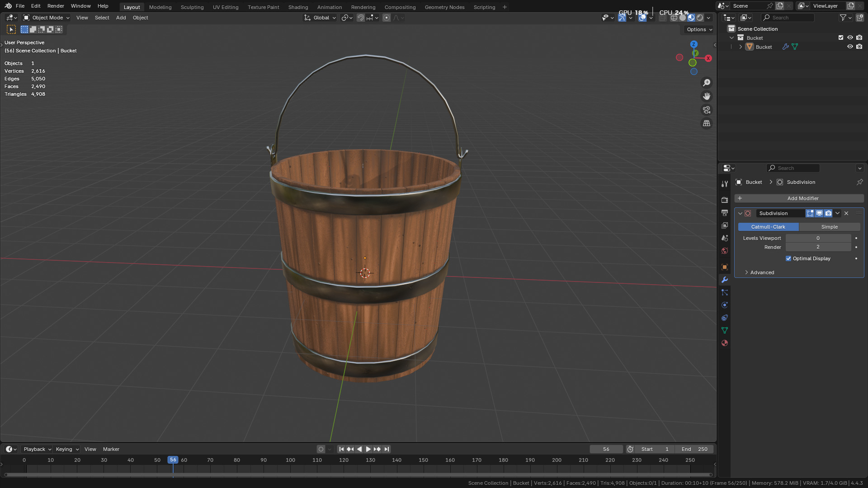This screenshot has width=868, height=488.
Task: Open the Material properties tab
Action: click(725, 343)
